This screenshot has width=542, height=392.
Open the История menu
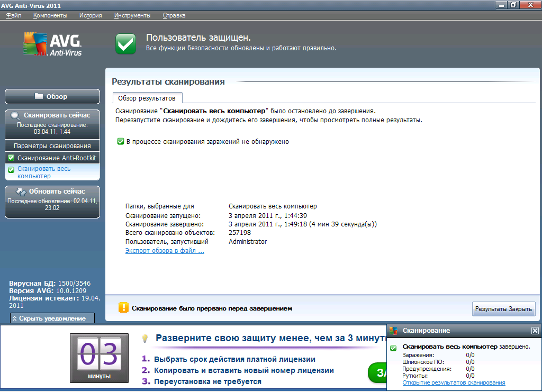click(91, 15)
